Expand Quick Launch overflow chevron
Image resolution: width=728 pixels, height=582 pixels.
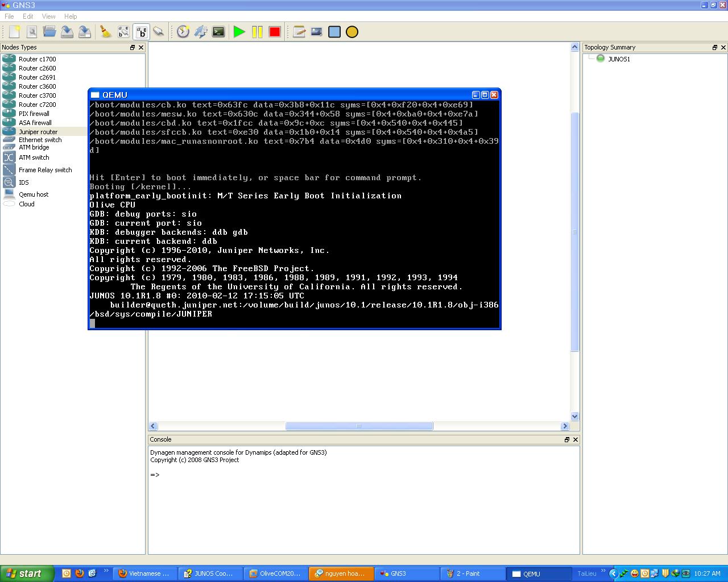point(106,571)
